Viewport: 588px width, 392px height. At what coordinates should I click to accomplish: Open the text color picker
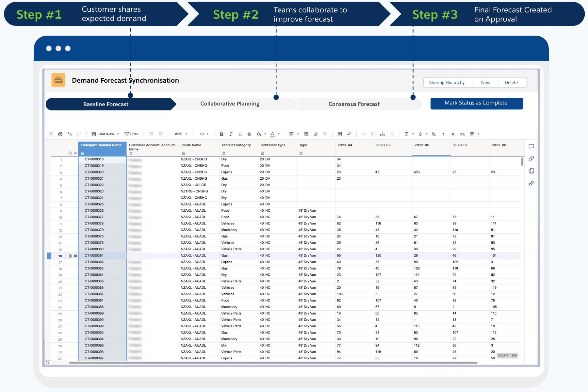coord(272,134)
